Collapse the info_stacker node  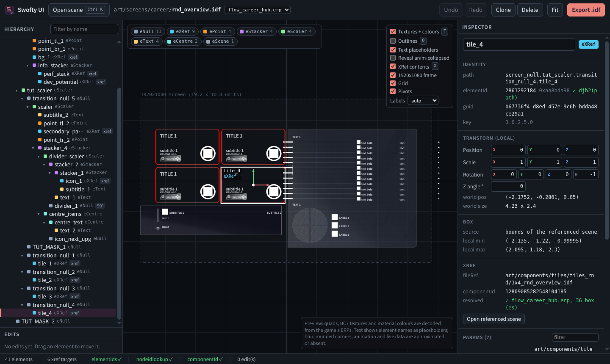(x=28, y=66)
